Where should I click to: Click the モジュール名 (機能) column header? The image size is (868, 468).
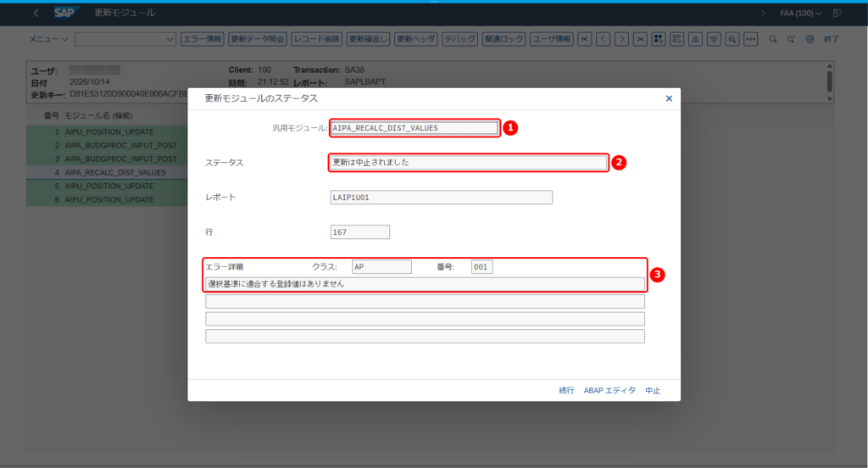click(x=98, y=116)
